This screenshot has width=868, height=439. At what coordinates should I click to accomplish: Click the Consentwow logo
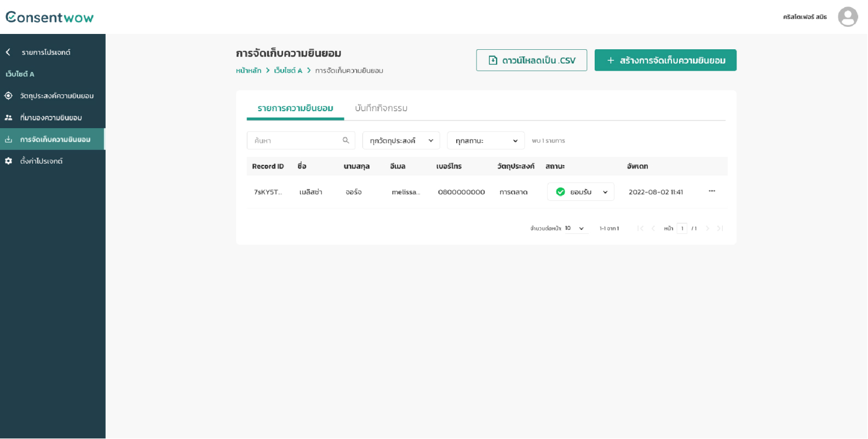[x=49, y=18]
